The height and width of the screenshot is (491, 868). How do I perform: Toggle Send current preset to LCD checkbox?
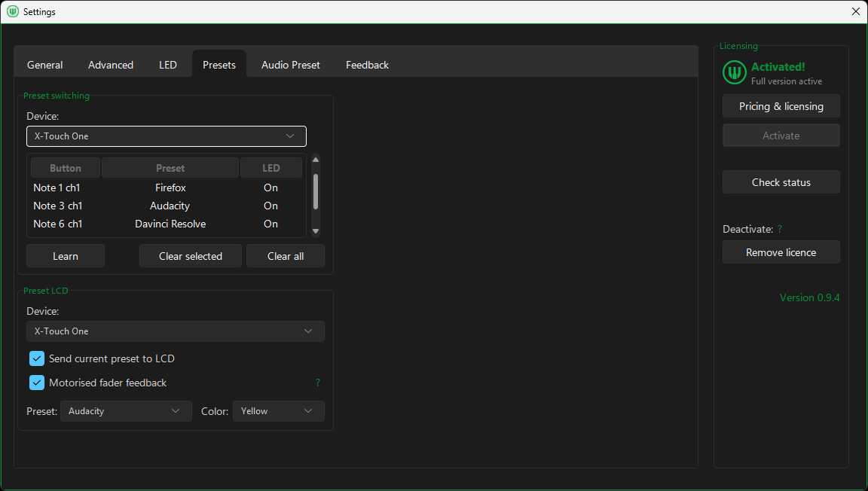click(37, 358)
